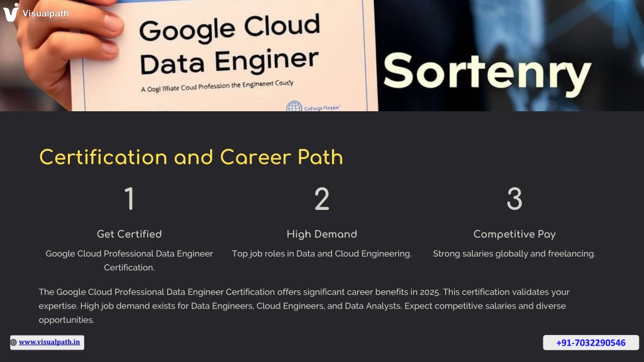The width and height of the screenshot is (644, 362).
Task: Click the Sortenry text in banner
Action: click(487, 73)
